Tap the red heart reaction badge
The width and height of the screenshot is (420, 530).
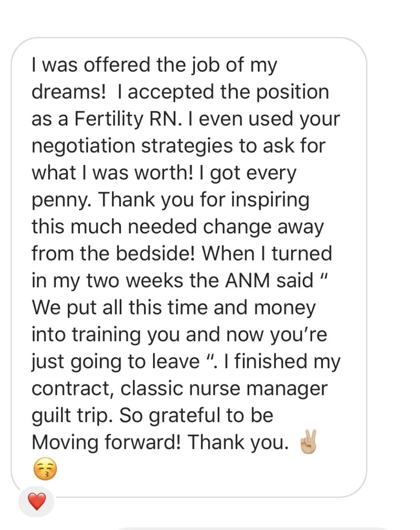coord(36,502)
